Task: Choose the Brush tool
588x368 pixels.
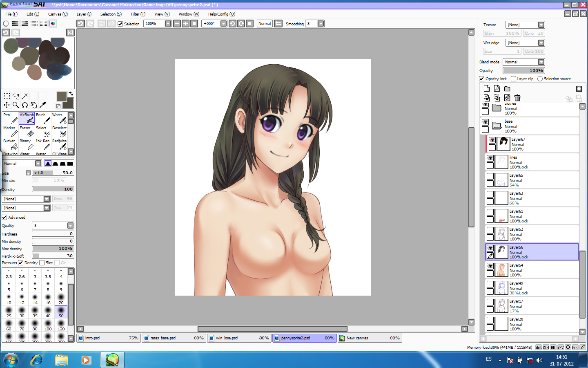Action: coord(43,118)
